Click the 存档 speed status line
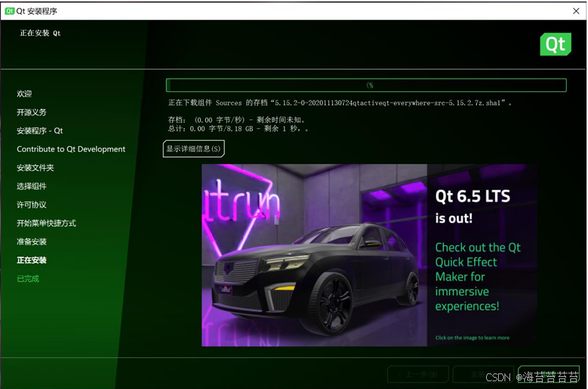 click(x=237, y=120)
